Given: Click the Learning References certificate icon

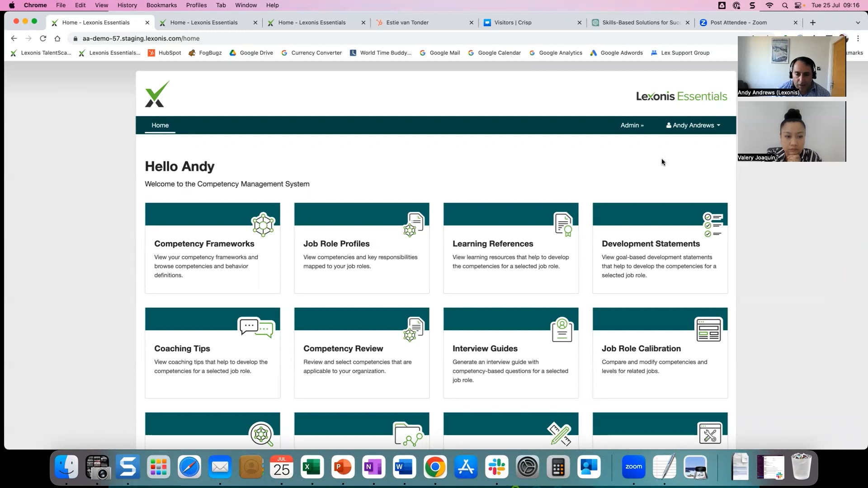Looking at the screenshot, I should [x=563, y=224].
